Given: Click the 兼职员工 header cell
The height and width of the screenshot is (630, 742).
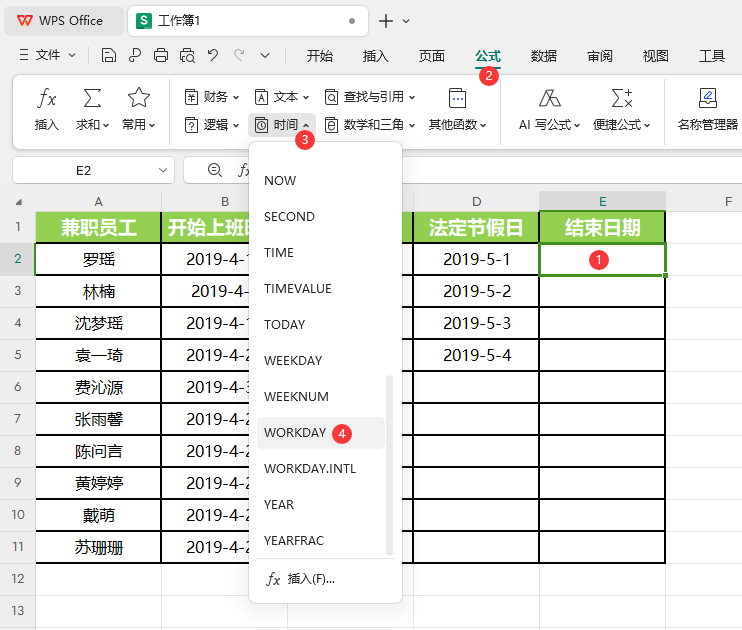Looking at the screenshot, I should 98,228.
